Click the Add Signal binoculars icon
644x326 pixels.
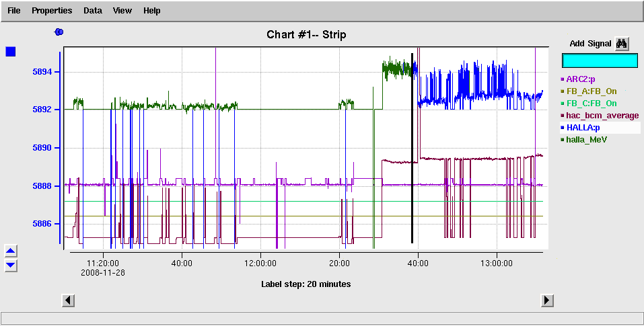[621, 44]
